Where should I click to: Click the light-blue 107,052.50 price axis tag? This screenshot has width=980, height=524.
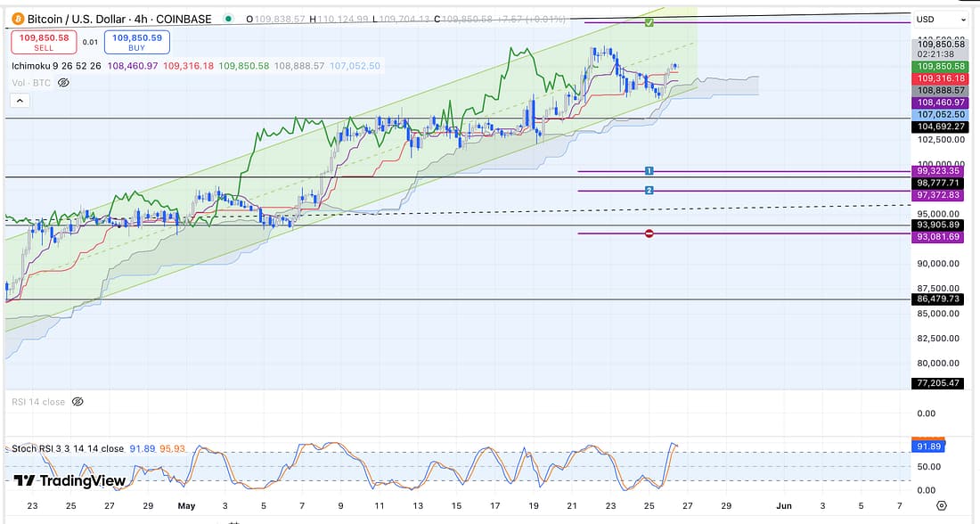[942, 114]
